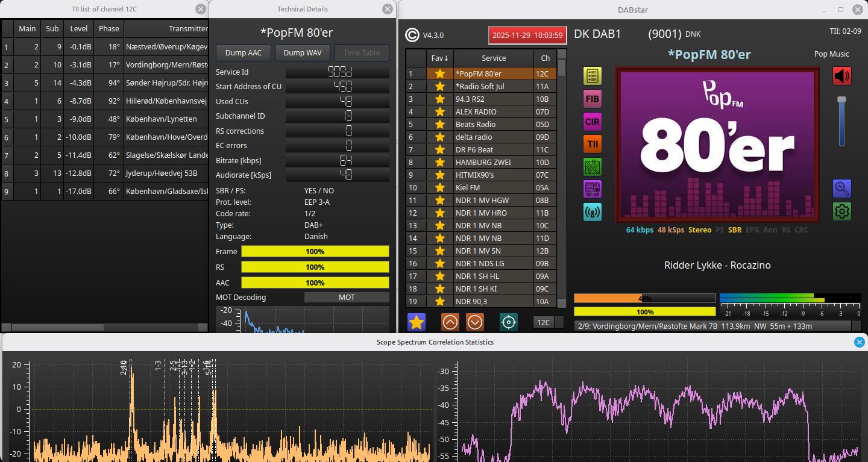Click the Dump AAC button

(244, 53)
